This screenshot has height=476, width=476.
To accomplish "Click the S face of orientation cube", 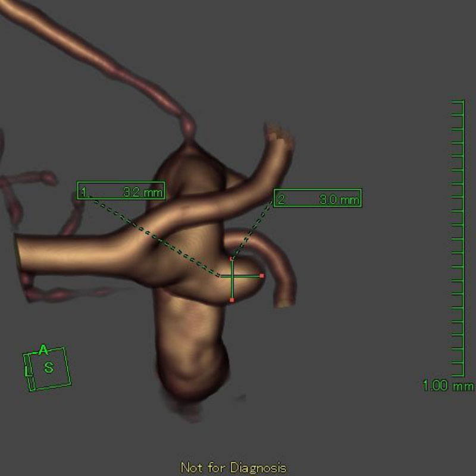I will [49, 368].
